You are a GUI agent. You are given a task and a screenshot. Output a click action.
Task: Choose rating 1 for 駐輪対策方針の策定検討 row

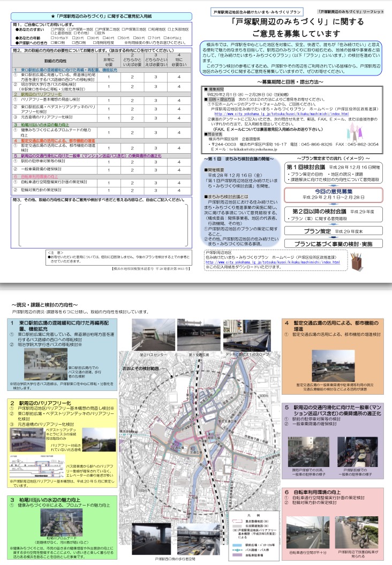click(x=108, y=189)
